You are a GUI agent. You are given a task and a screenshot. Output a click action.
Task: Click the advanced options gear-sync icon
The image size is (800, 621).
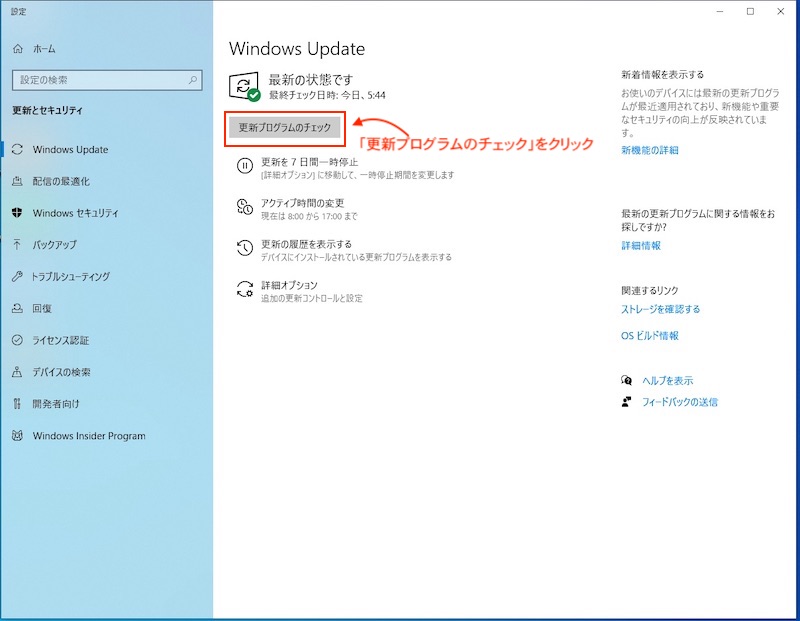click(x=245, y=289)
